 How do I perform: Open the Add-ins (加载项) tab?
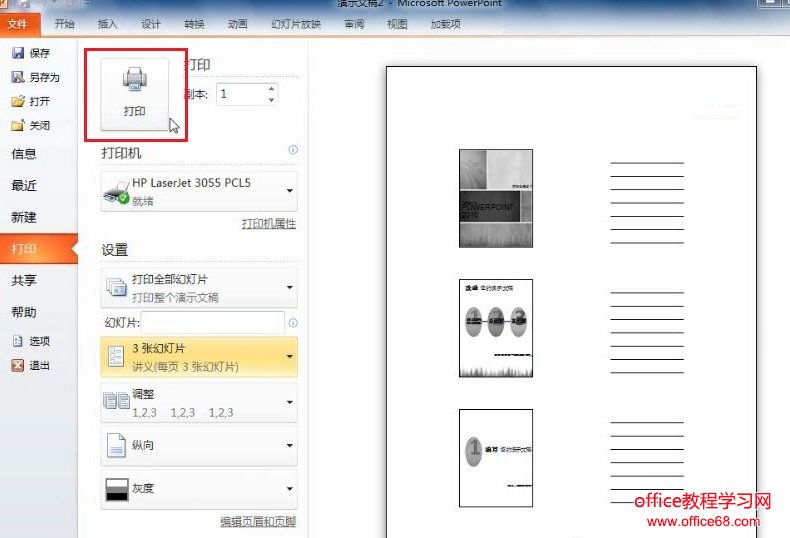click(445, 24)
